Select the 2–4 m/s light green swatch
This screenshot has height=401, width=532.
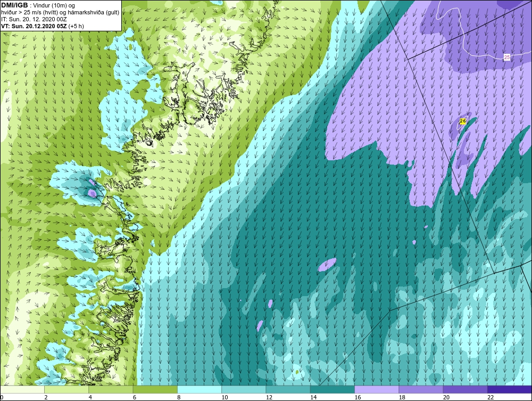click(66, 389)
